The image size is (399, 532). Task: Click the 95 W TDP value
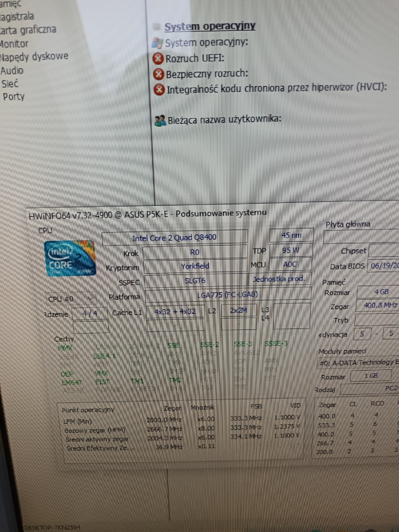pyautogui.click(x=291, y=250)
